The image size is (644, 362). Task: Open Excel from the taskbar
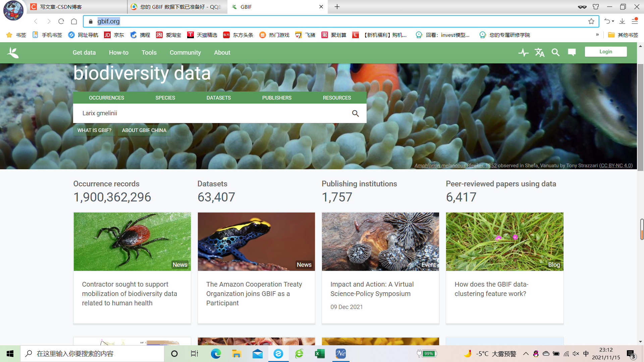320,354
